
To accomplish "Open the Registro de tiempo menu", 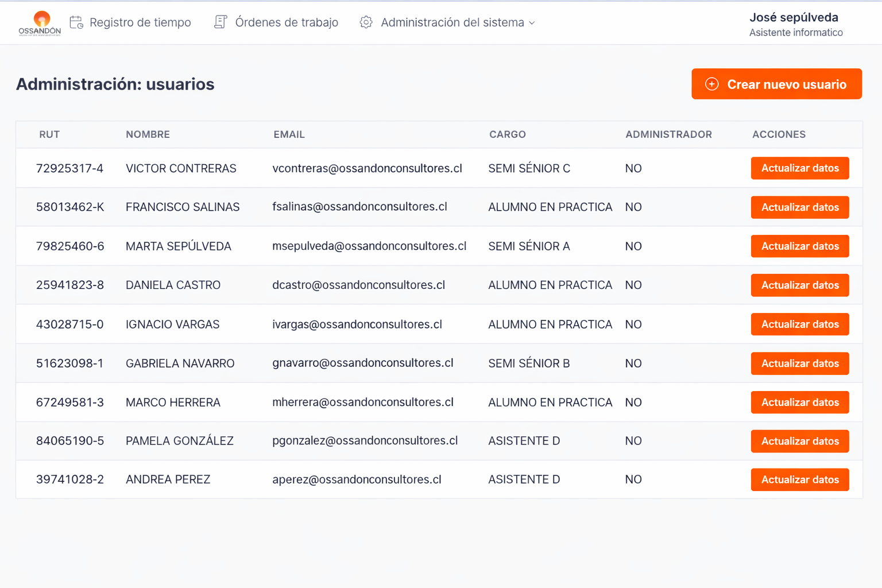I will point(130,22).
